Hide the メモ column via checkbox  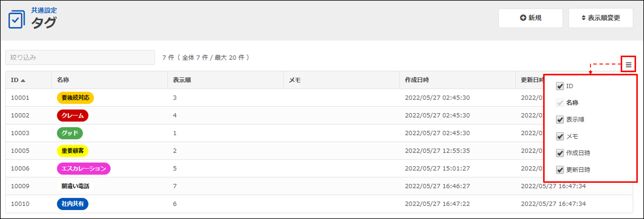click(560, 136)
